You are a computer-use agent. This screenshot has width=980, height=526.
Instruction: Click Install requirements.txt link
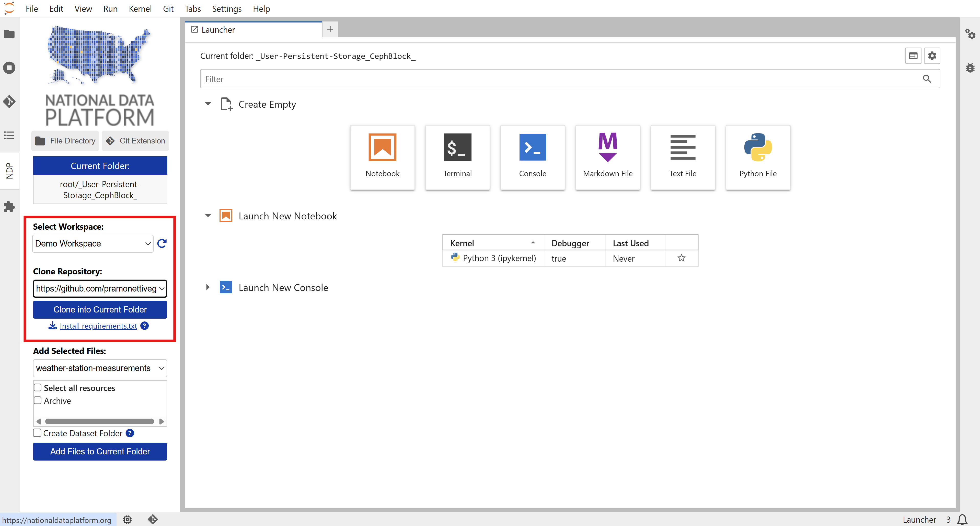[98, 326]
